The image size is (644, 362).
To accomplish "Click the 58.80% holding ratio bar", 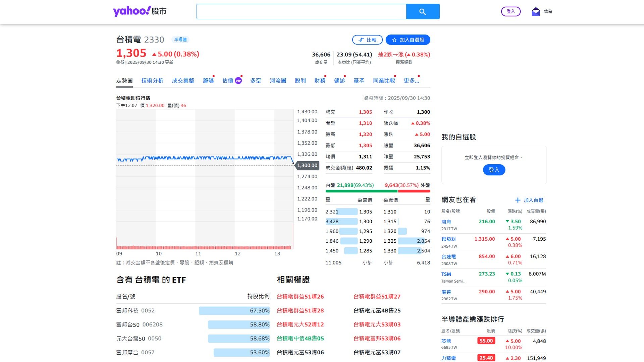I will tap(239, 325).
